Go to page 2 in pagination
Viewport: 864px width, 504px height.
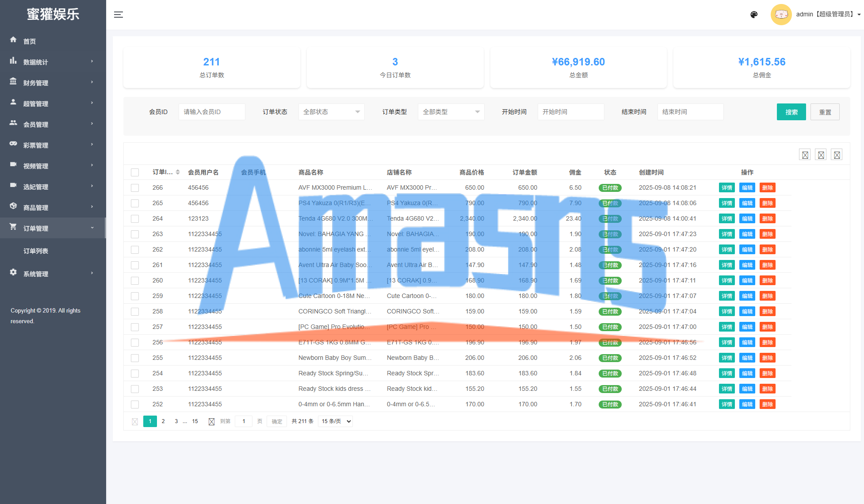[163, 421]
